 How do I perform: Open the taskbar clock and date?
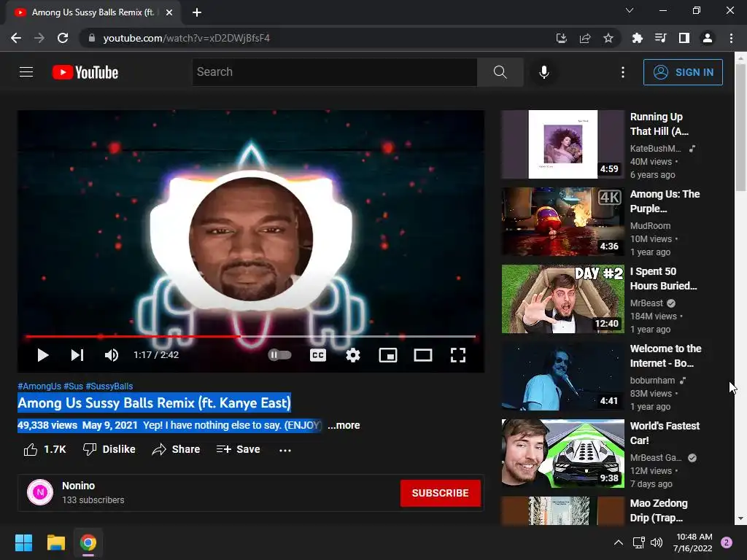pos(693,542)
